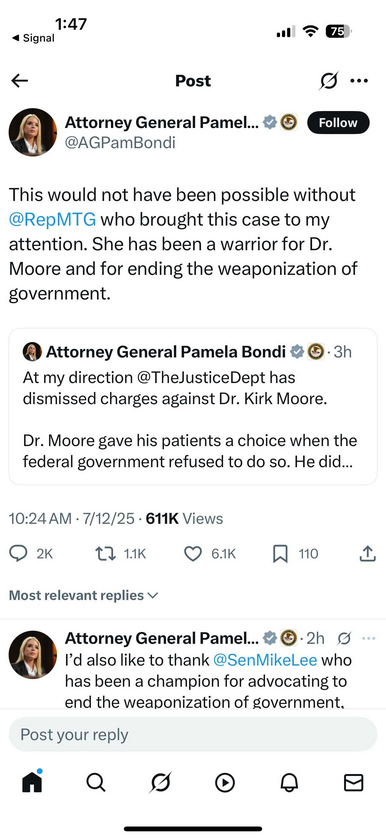Open the @RepMTG mention link
386x839 pixels.
[52, 219]
